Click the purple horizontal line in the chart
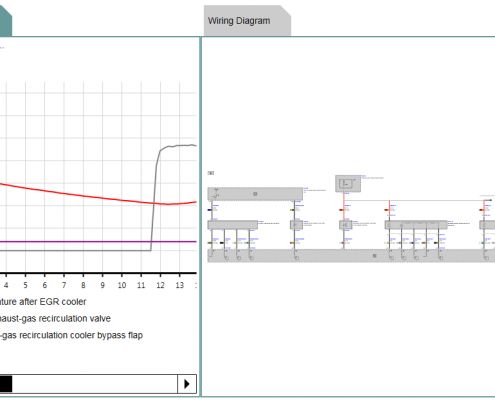Image resolution: width=495 pixels, height=400 pixels. click(x=98, y=241)
